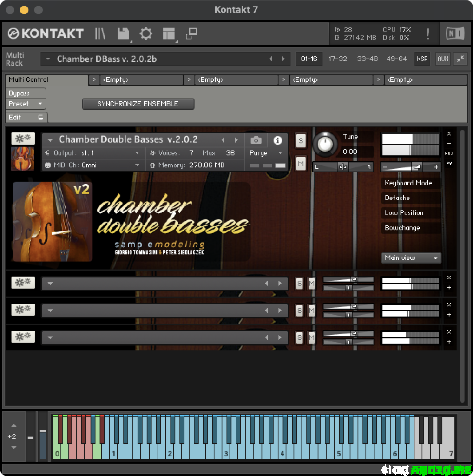Open the Kontakt library browser icon
The image size is (473, 476).
(99, 33)
